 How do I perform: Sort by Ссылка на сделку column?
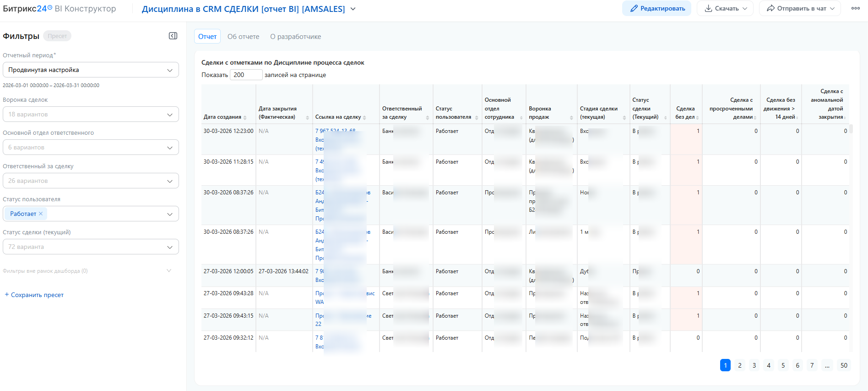[x=364, y=118]
